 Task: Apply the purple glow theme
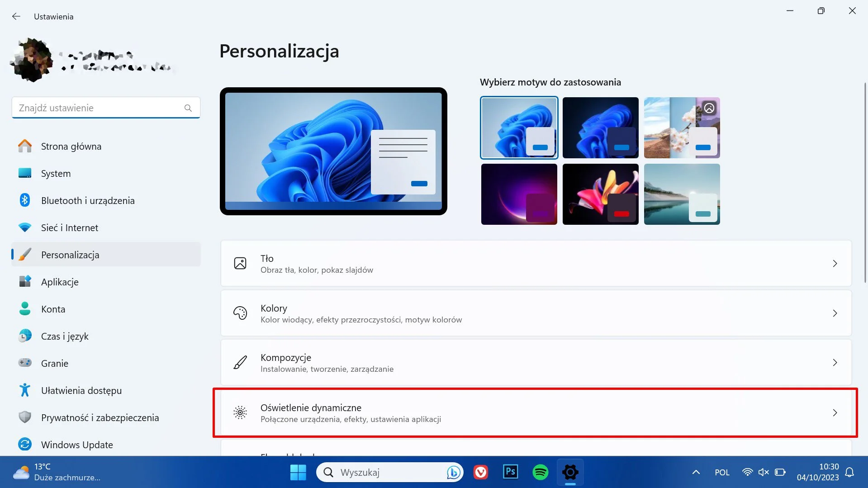(x=519, y=194)
